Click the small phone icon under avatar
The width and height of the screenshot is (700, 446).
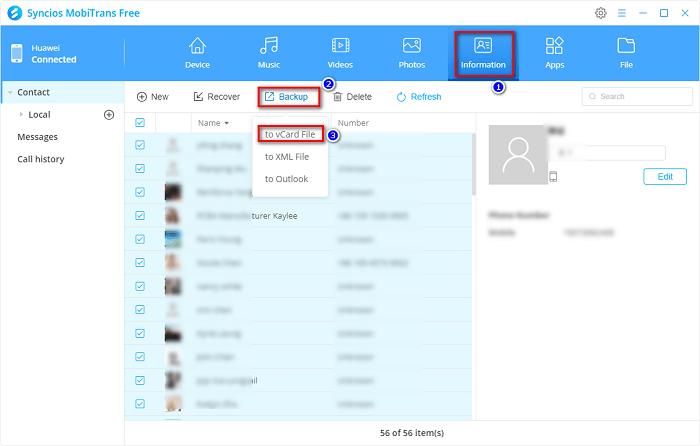[x=553, y=176]
